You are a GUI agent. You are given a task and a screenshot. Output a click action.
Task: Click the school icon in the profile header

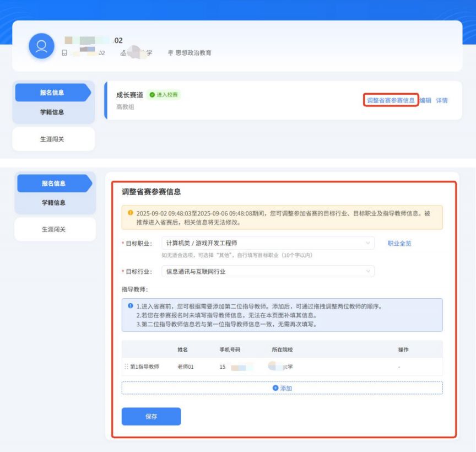(x=64, y=52)
